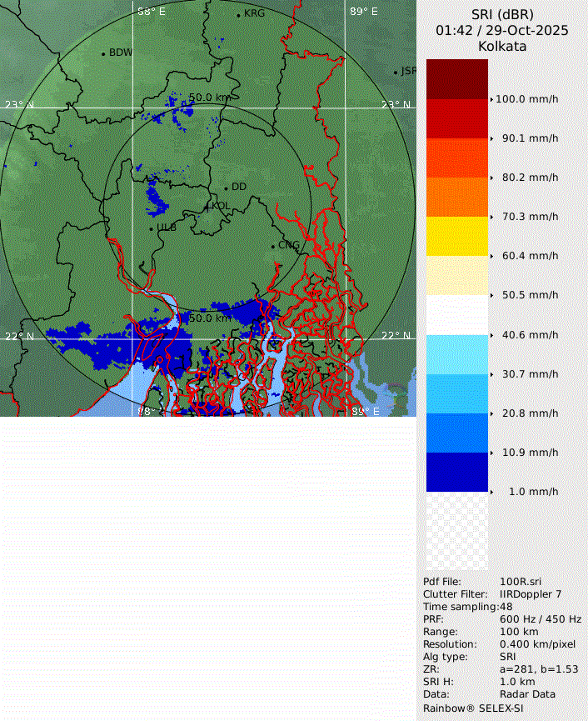
Task: Click the checkered no-data legend swatch
Action: coord(457,531)
